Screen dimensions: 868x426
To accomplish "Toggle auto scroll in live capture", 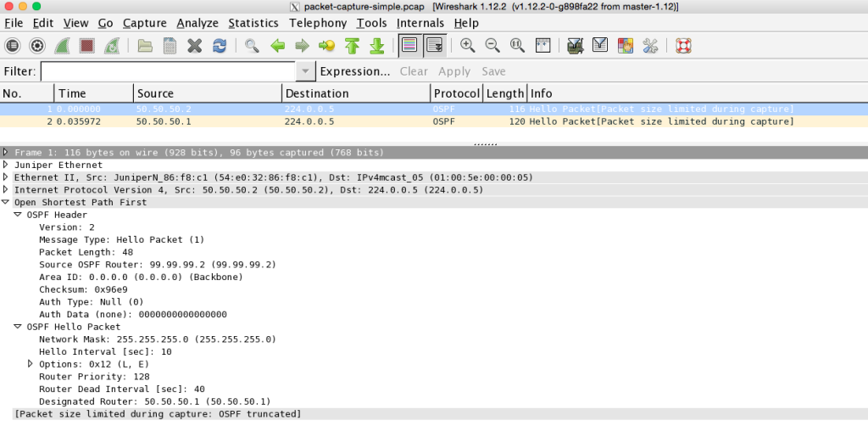I will (x=435, y=46).
